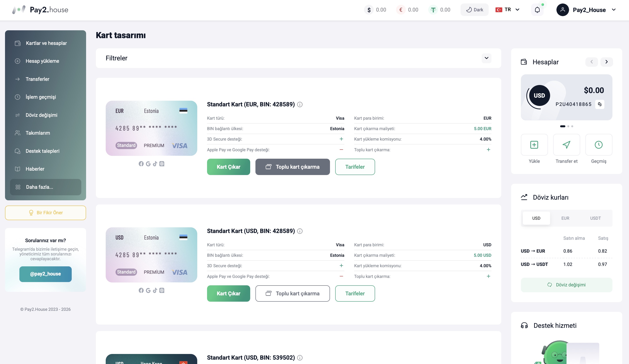Screen dimensions: 629x364
Task: Select the USD Estonia card thumbnail
Action: click(151, 255)
